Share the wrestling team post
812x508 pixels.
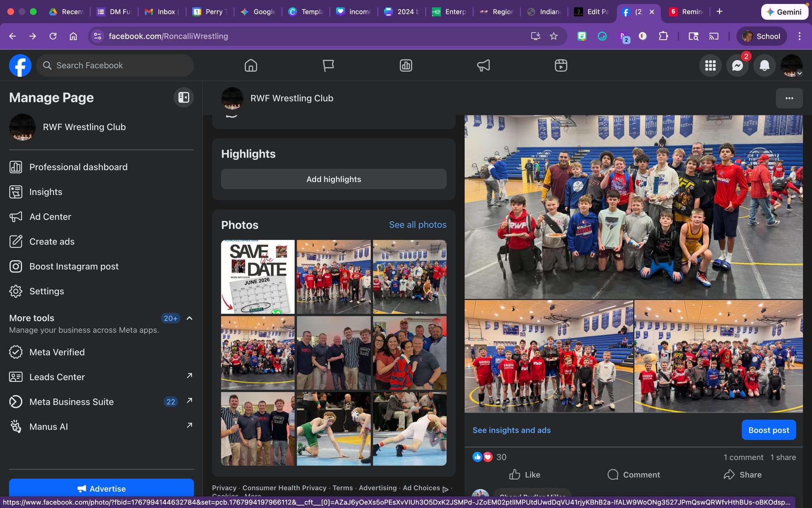743,475
